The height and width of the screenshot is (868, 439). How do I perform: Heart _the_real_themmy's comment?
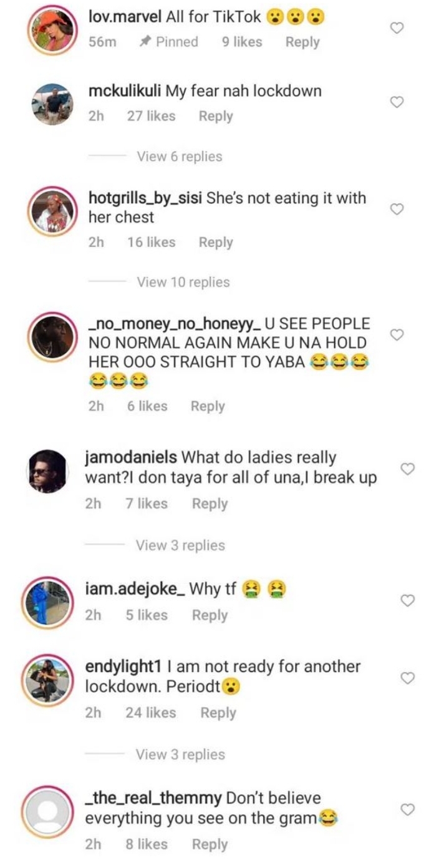[x=407, y=809]
